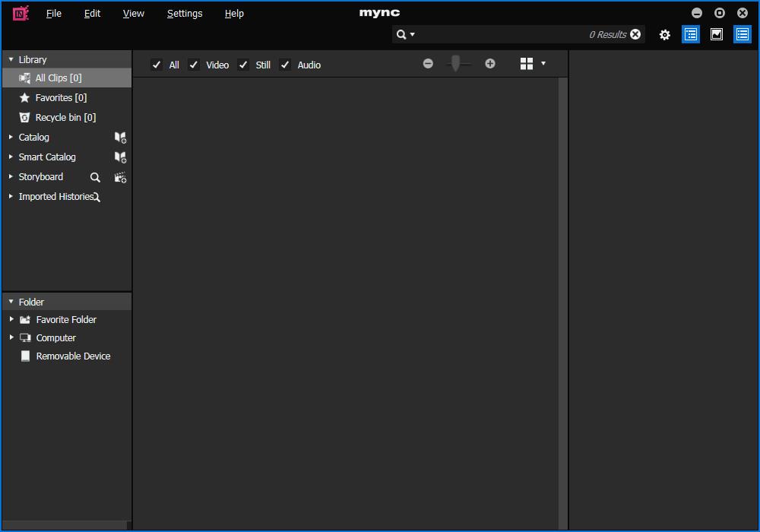
Task: Expand the Catalog tree node
Action: pos(11,137)
